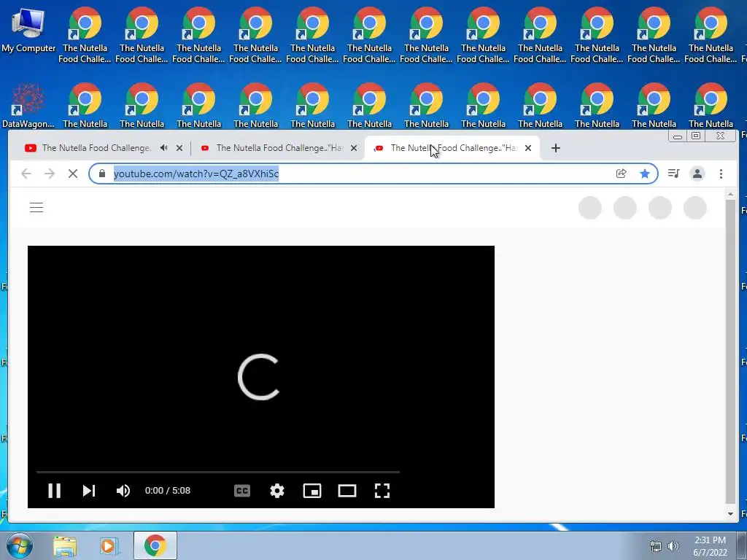Select the youtube.com address bar URL
747x560 pixels.
point(196,174)
